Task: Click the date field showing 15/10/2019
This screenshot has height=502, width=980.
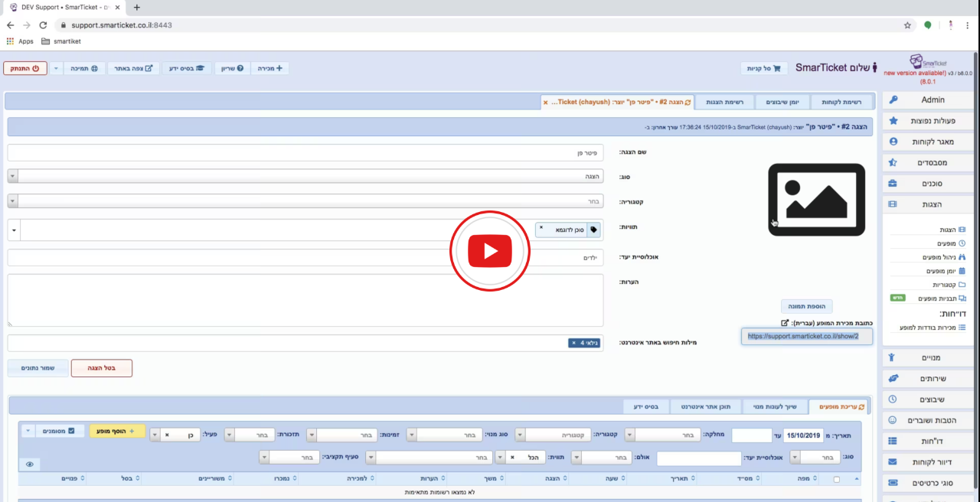Action: 803,435
